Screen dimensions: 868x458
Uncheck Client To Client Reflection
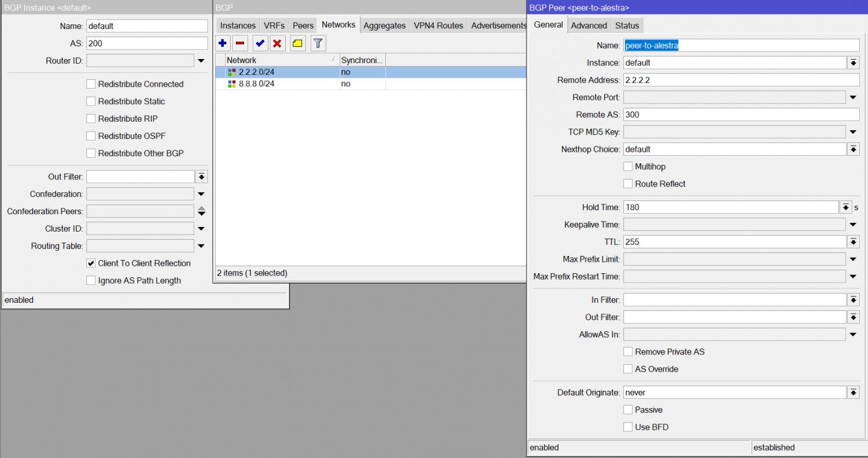click(91, 263)
